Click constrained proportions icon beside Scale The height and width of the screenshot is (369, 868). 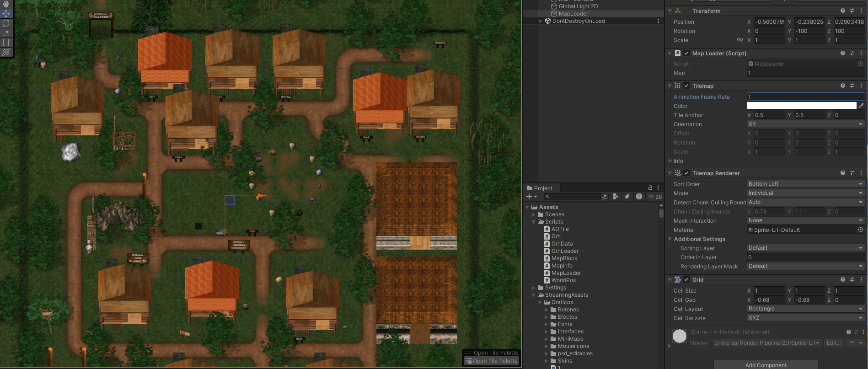[739, 40]
